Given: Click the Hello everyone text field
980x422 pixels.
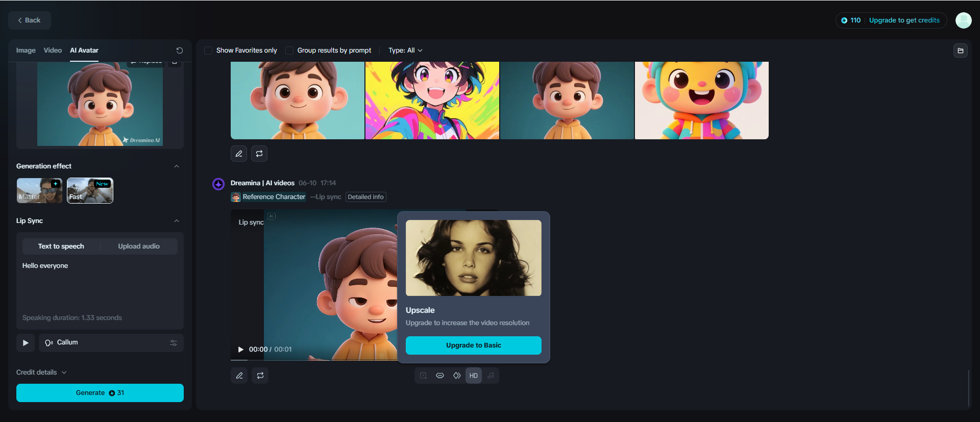Looking at the screenshot, I should click(x=100, y=286).
